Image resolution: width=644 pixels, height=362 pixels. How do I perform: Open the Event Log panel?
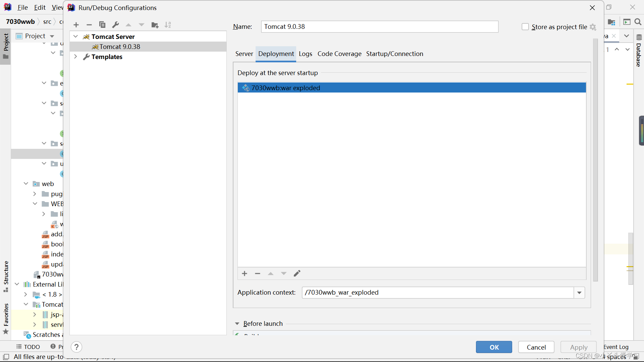pos(616,347)
